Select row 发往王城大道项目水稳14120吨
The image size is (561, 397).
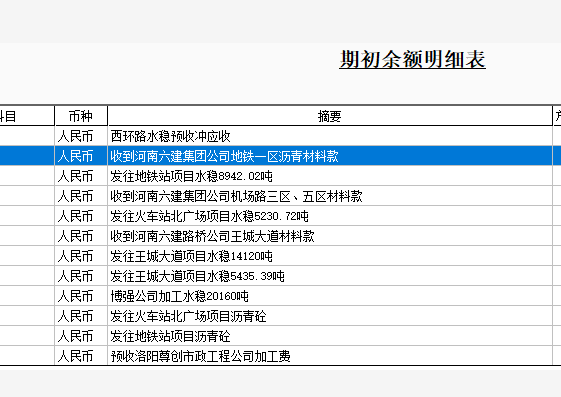[x=280, y=256]
